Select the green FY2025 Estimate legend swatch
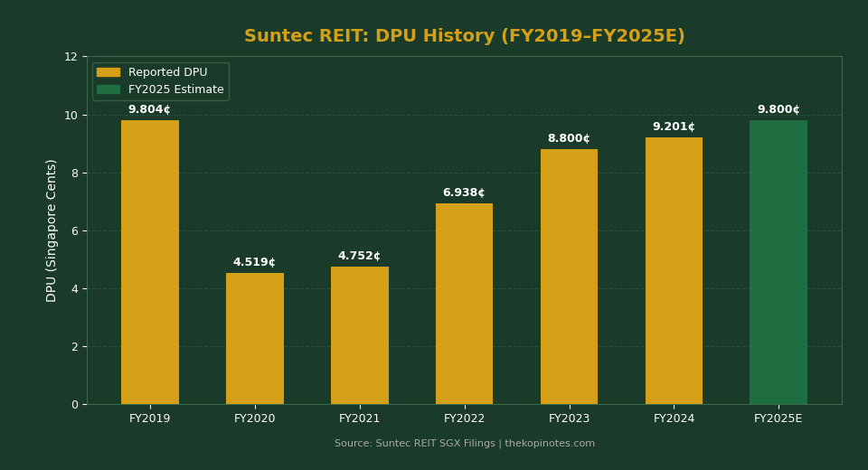The width and height of the screenshot is (868, 470). click(108, 89)
